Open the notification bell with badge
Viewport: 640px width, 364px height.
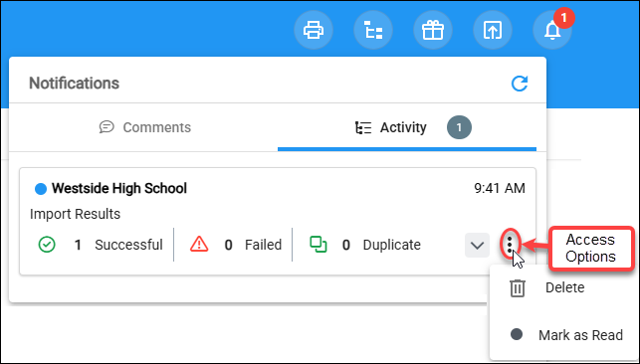552,30
